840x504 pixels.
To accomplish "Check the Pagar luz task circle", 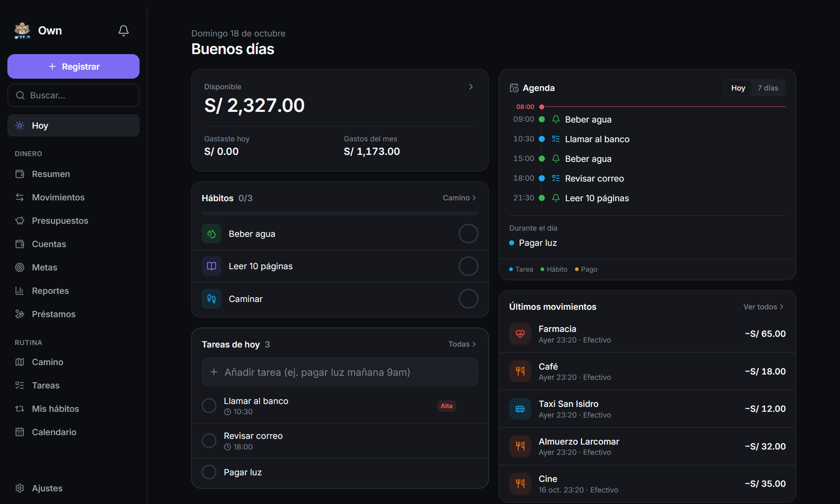I will (x=209, y=472).
